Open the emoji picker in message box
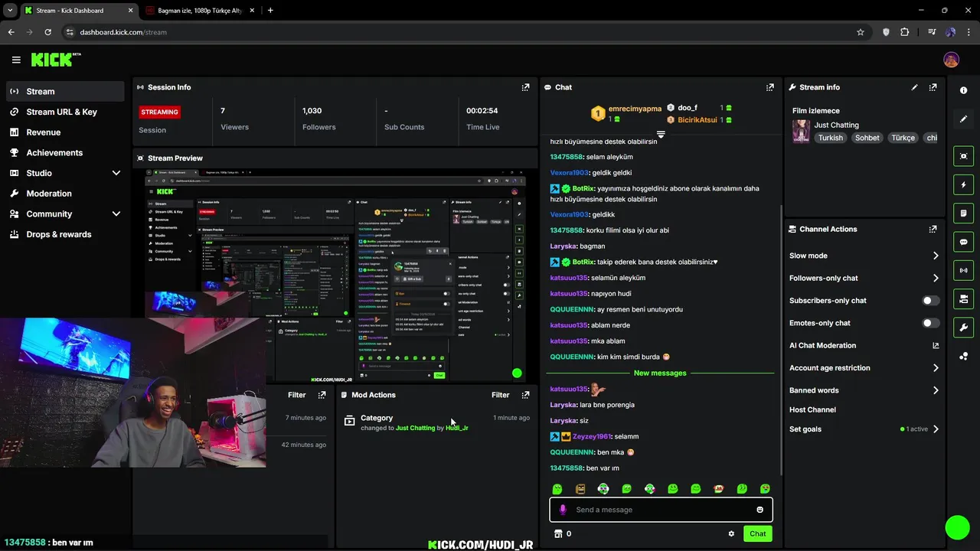The image size is (980, 551). pyautogui.click(x=759, y=510)
